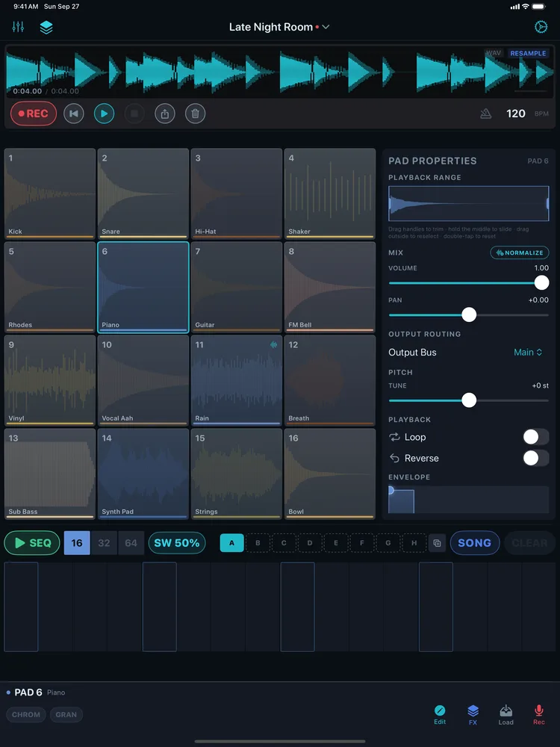Open the FX tab icon
The width and height of the screenshot is (560, 747).
click(x=473, y=715)
